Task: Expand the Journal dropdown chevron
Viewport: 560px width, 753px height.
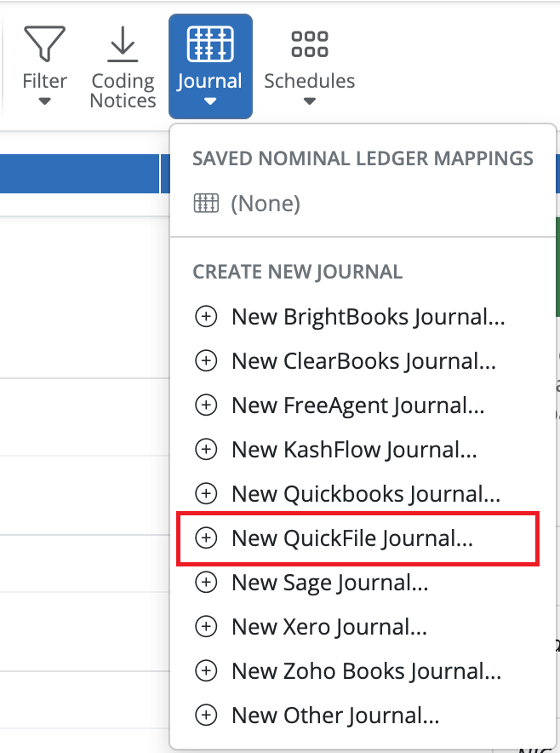Action: tap(209, 102)
